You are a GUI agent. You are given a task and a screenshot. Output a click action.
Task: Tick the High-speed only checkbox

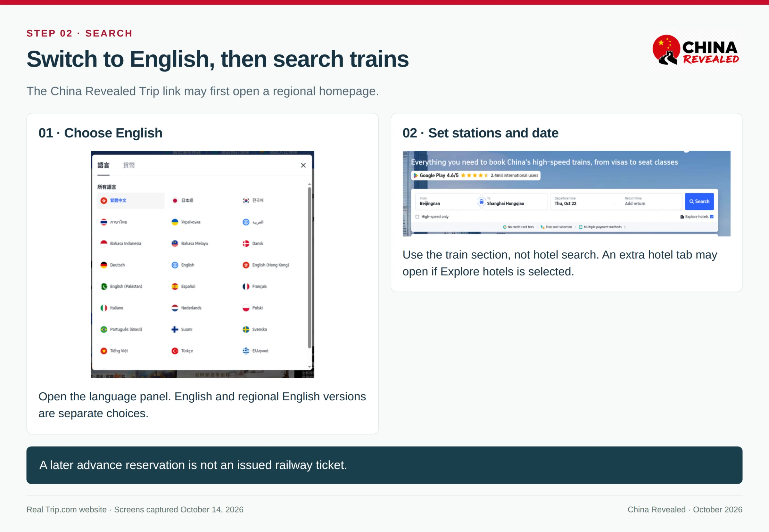pos(417,217)
